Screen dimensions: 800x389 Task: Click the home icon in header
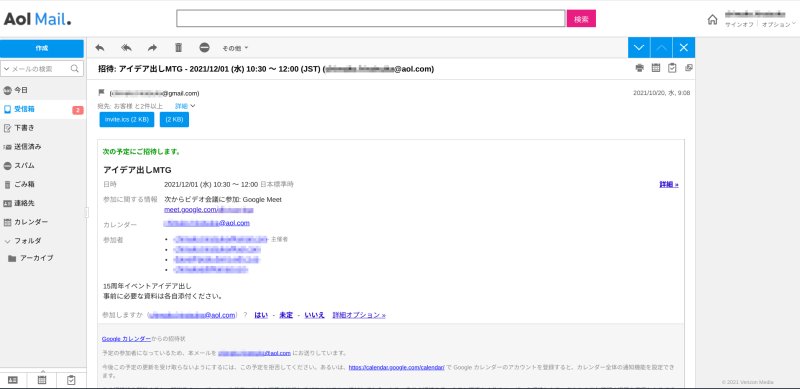click(x=712, y=20)
